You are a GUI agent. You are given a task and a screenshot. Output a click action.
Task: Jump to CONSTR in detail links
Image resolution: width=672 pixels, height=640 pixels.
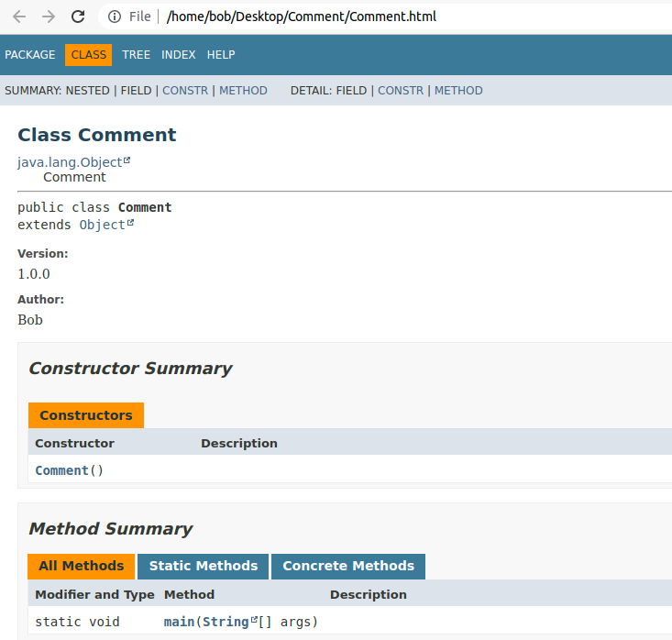[401, 91]
